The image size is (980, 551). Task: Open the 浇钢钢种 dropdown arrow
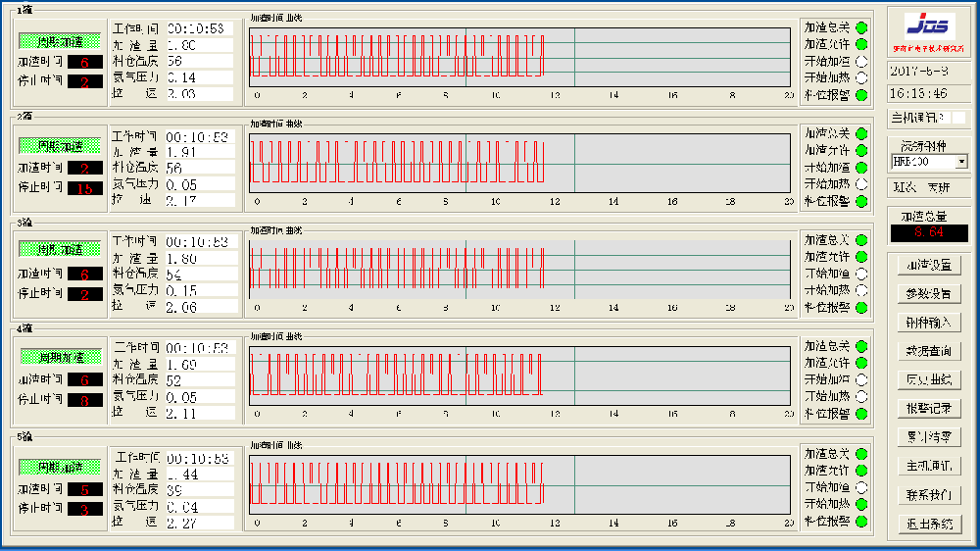point(961,162)
